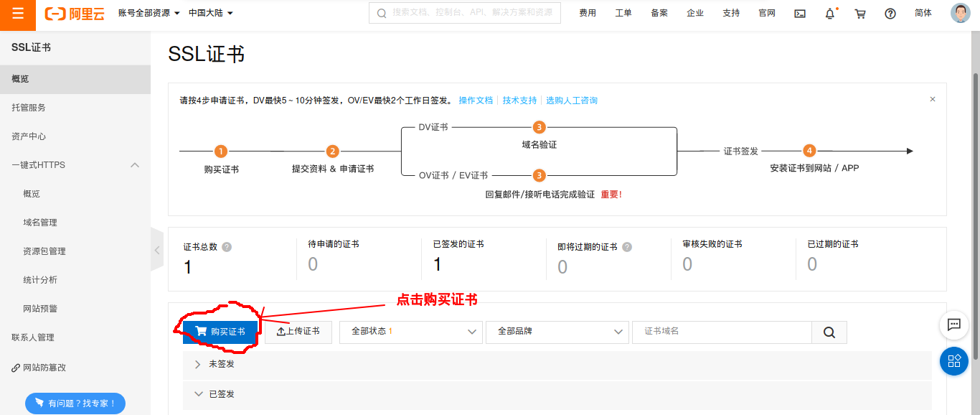Open Cloud Shell terminal icon
Viewport: 980px width, 415px height.
click(800, 14)
